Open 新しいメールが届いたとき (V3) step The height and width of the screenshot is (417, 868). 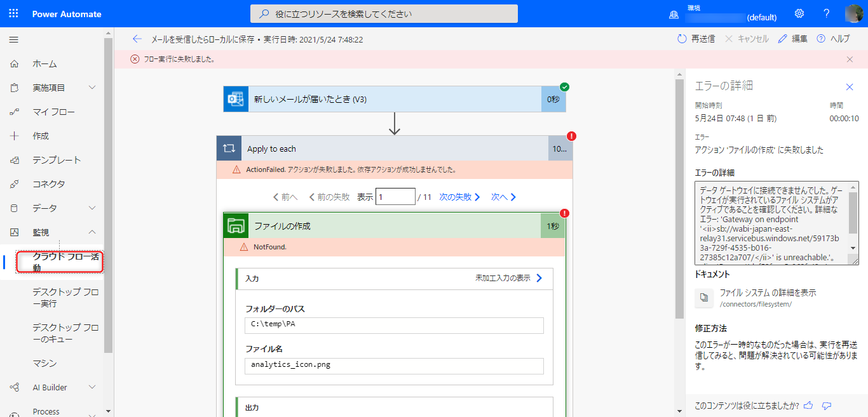click(x=394, y=99)
